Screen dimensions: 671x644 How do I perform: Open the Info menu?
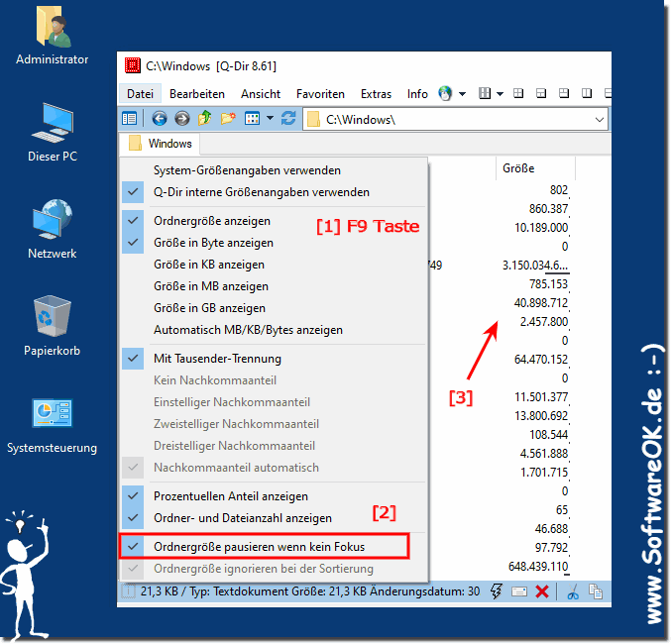pyautogui.click(x=417, y=94)
